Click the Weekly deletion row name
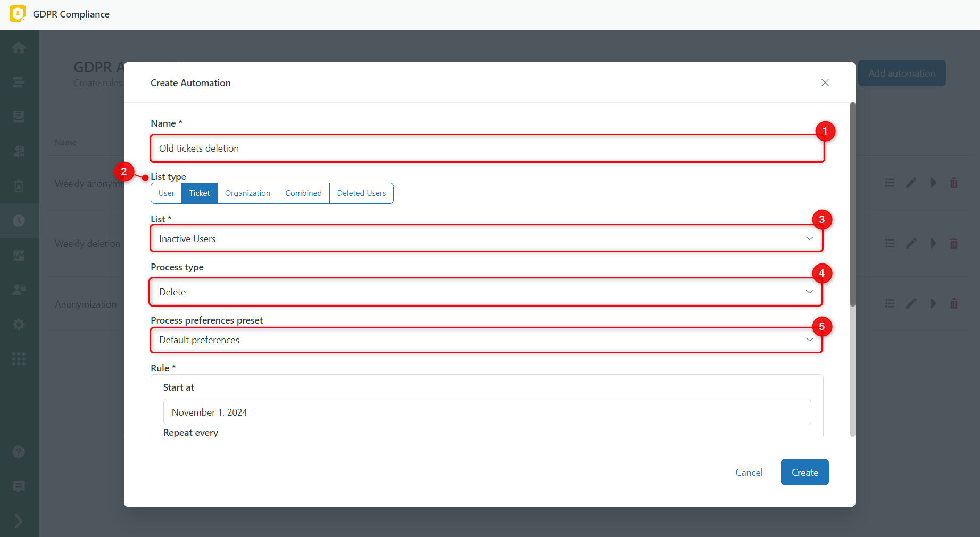The width and height of the screenshot is (980, 537). [88, 244]
